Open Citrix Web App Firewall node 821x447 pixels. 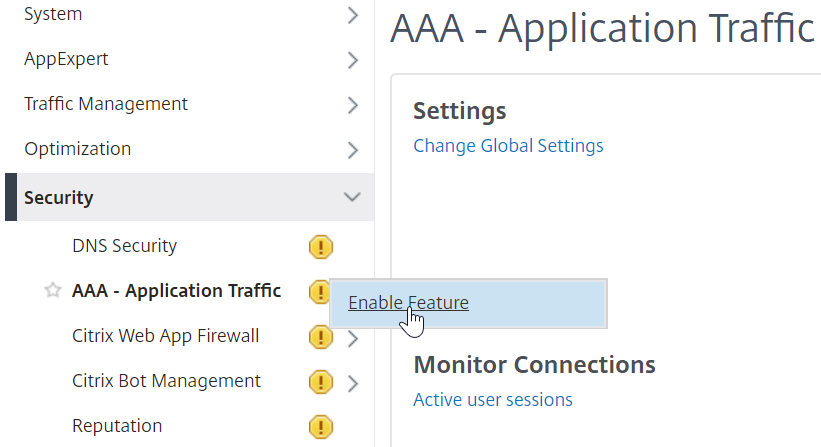(165, 336)
